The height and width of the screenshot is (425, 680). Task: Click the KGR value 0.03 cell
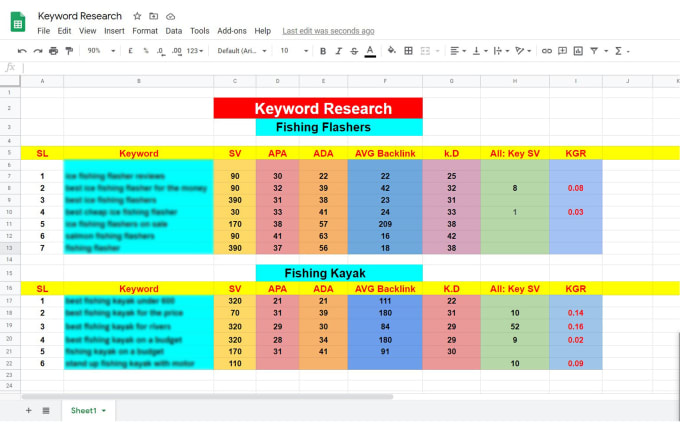(x=575, y=212)
